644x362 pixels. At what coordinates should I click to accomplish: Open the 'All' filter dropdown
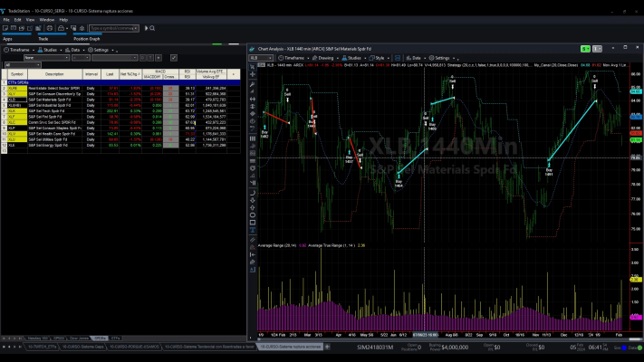tap(23, 65)
